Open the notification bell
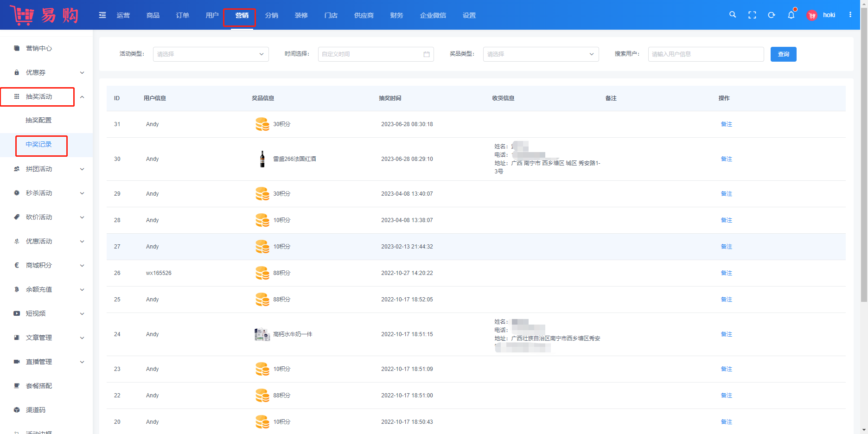Viewport: 868px width, 434px height. coord(791,15)
